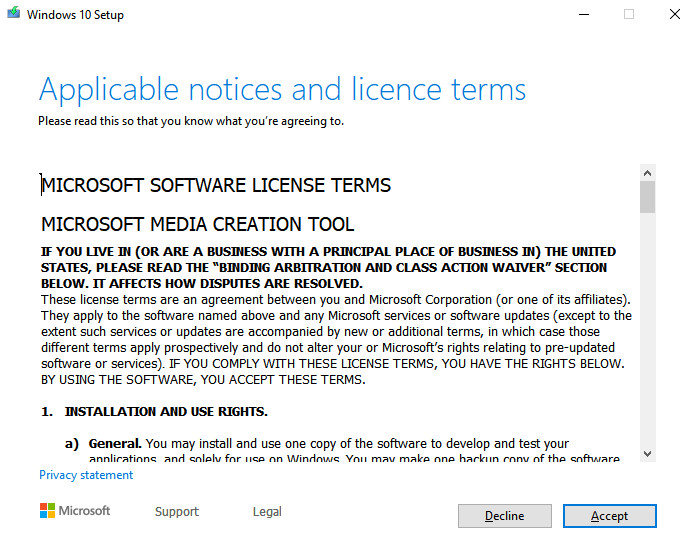Open the Support link
The width and height of the screenshot is (697, 552).
click(x=176, y=511)
